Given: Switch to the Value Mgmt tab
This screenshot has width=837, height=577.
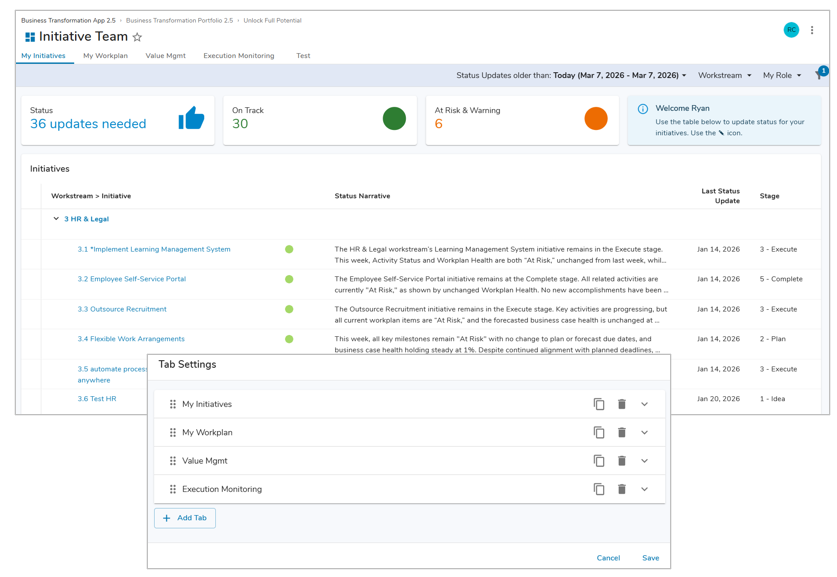Looking at the screenshot, I should (165, 56).
